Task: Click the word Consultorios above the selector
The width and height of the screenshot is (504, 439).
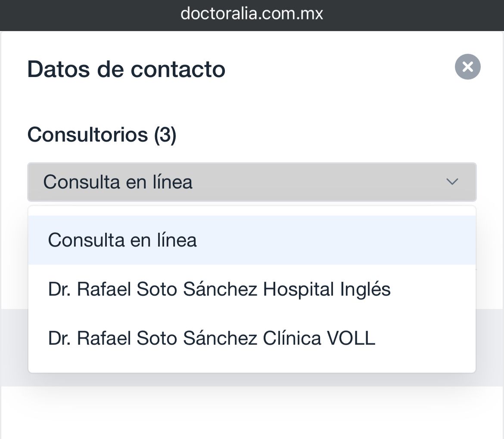Action: pyautogui.click(x=87, y=135)
